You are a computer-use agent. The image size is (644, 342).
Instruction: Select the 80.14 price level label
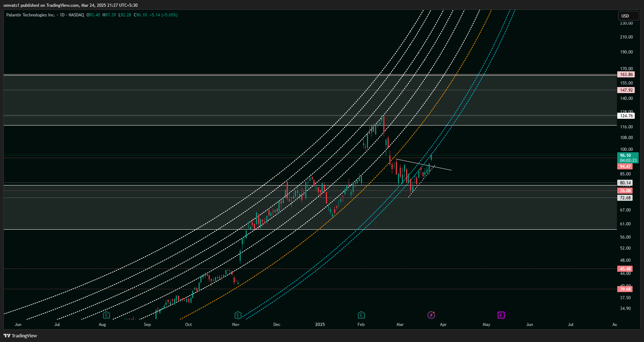pyautogui.click(x=625, y=183)
